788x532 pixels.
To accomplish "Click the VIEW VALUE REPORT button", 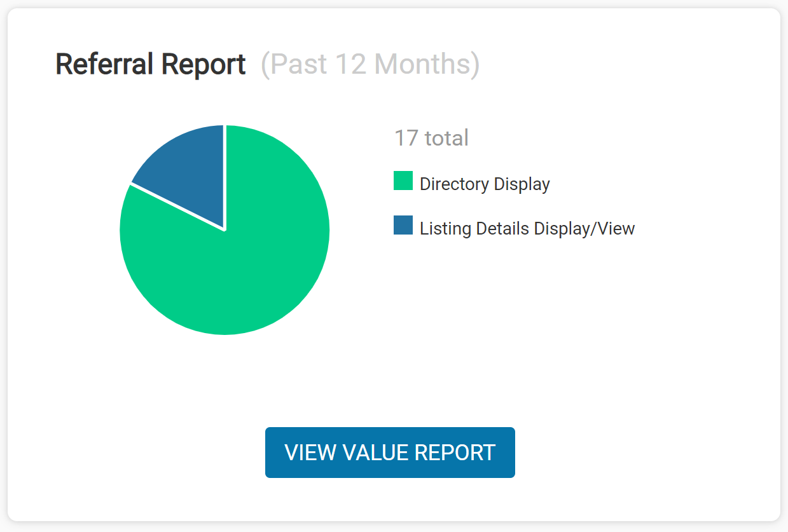I will click(390, 452).
